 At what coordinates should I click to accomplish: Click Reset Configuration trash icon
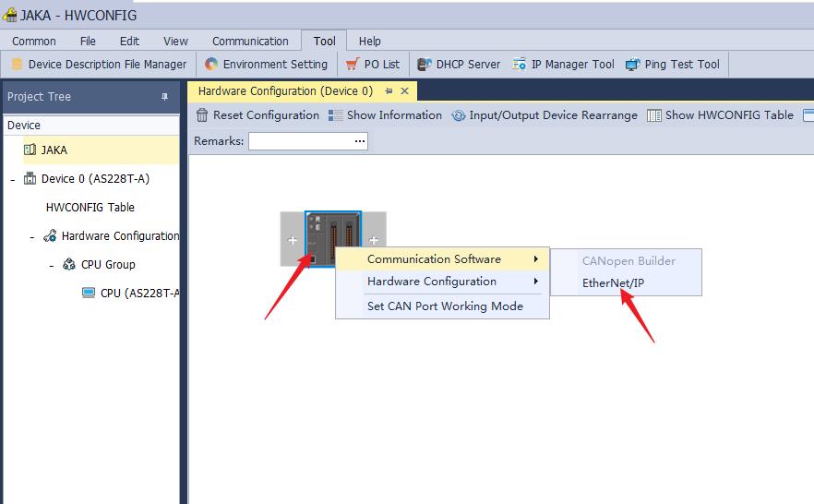(202, 115)
